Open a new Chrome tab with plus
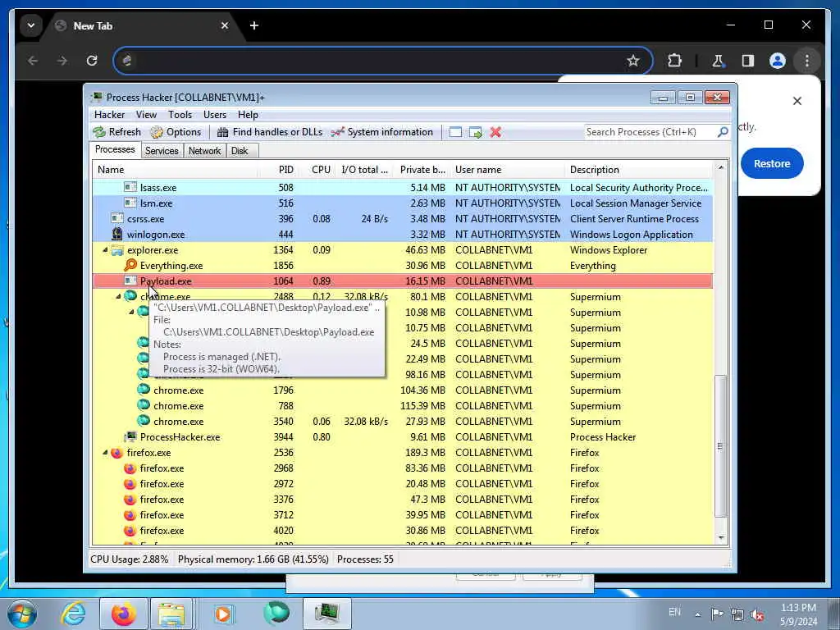This screenshot has height=630, width=840. (x=254, y=25)
